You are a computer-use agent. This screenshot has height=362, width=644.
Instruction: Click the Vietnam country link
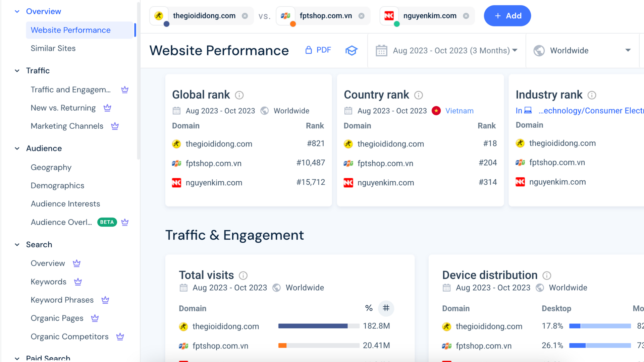pyautogui.click(x=459, y=111)
